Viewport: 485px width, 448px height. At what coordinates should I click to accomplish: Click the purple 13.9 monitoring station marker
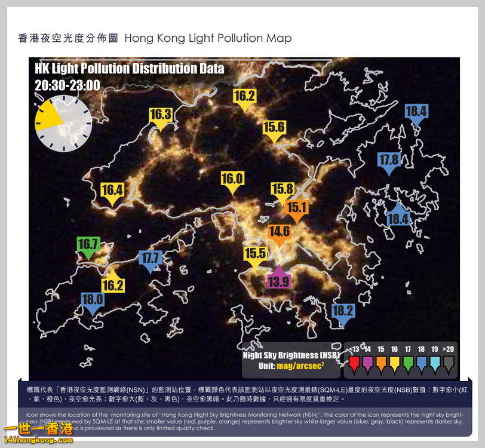279,280
